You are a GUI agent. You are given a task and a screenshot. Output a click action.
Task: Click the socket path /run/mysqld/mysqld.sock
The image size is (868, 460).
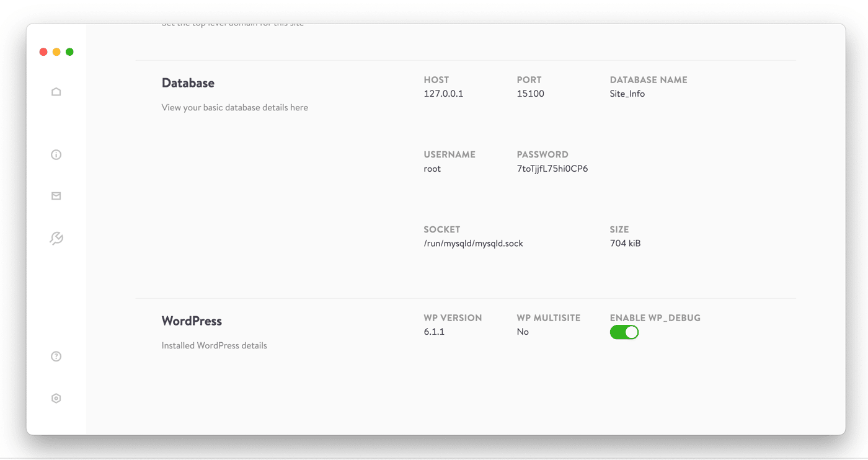(473, 244)
